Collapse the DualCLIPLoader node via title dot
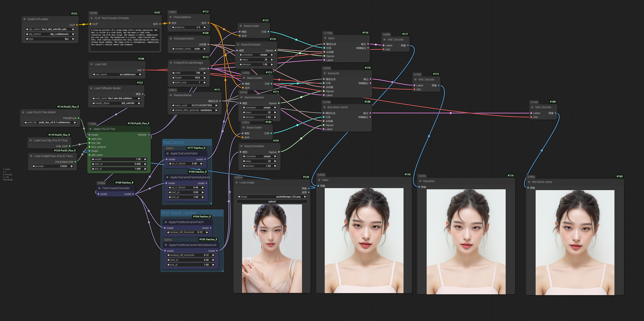 25,19
